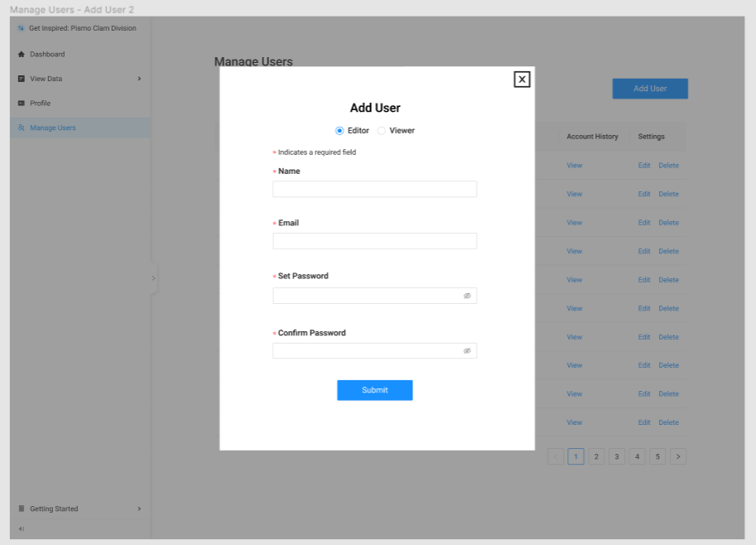Toggle Confirm Password visibility

click(467, 350)
